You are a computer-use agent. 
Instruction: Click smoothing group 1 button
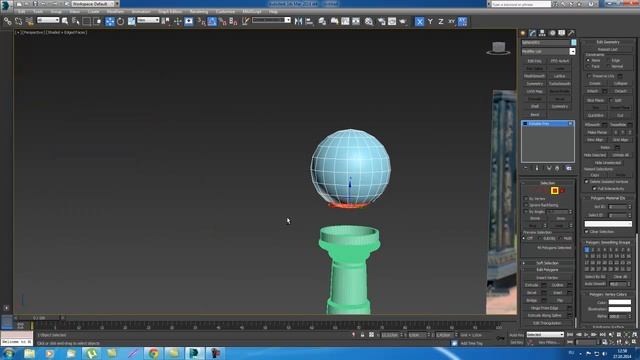coord(587,249)
